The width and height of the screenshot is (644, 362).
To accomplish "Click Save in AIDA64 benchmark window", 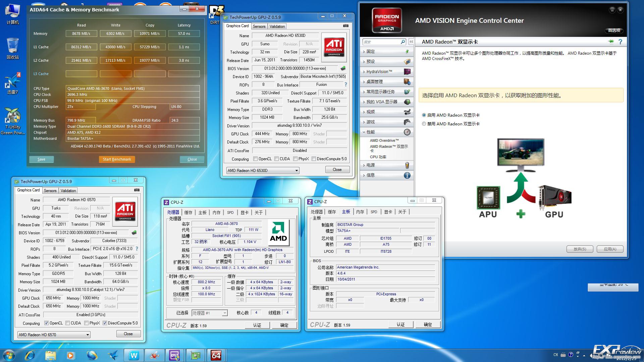I will tap(41, 159).
